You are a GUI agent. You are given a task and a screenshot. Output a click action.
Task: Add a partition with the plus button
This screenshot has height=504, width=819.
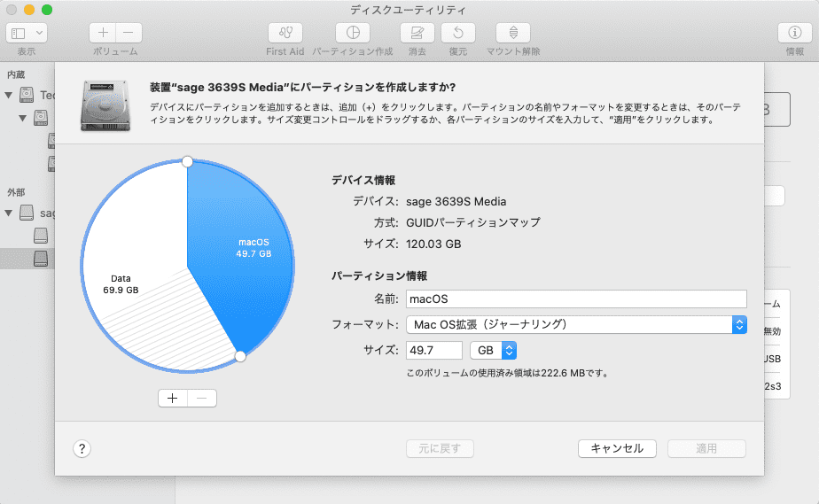click(x=173, y=399)
